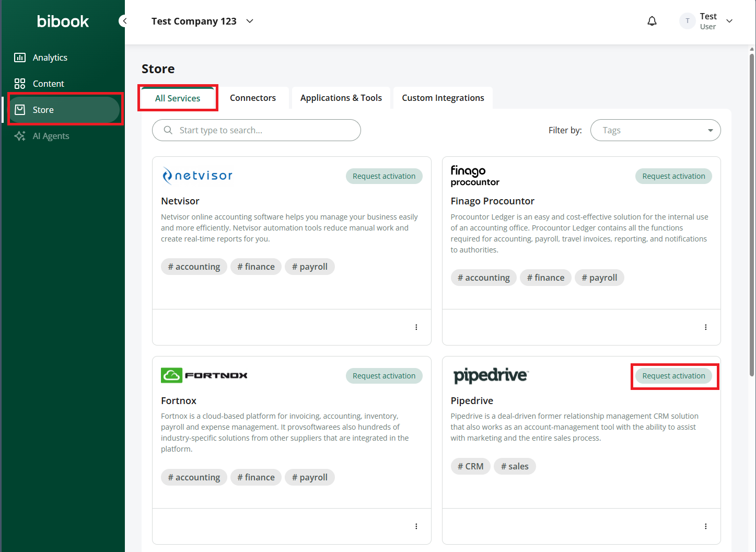Screen dimensions: 756x552
Task: Click the Content grid icon
Action: [x=20, y=84]
